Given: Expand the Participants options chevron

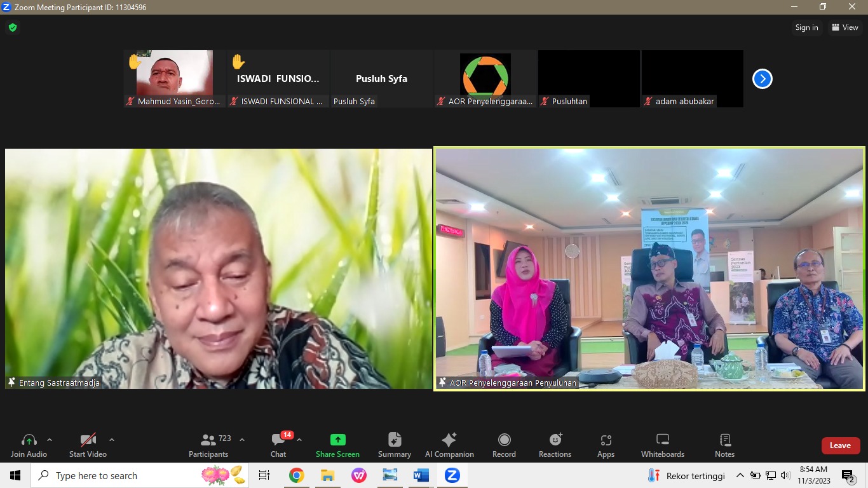Looking at the screenshot, I should pyautogui.click(x=241, y=438).
